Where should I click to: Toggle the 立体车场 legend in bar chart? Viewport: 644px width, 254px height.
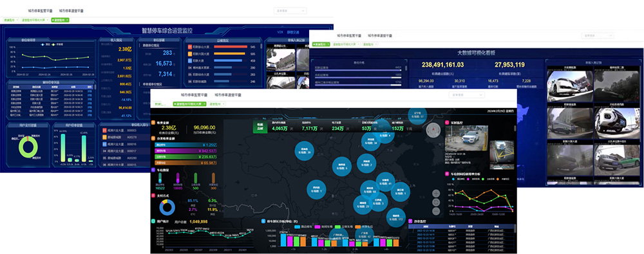point(344,226)
